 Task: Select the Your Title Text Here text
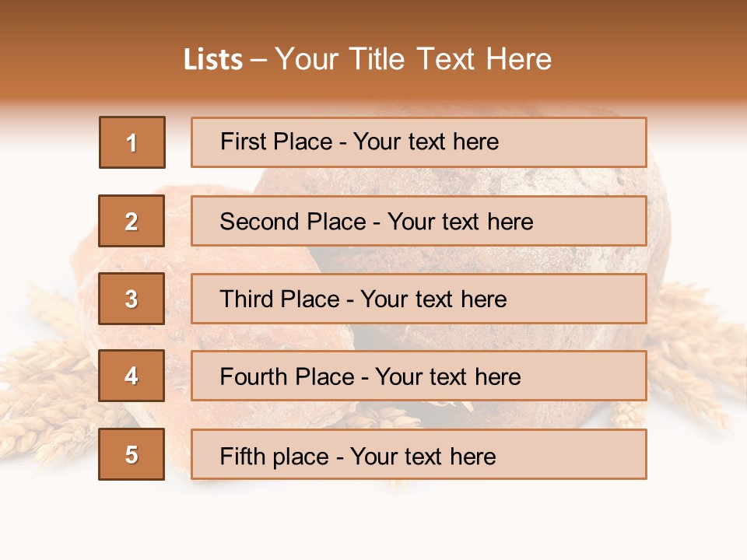tap(413, 59)
